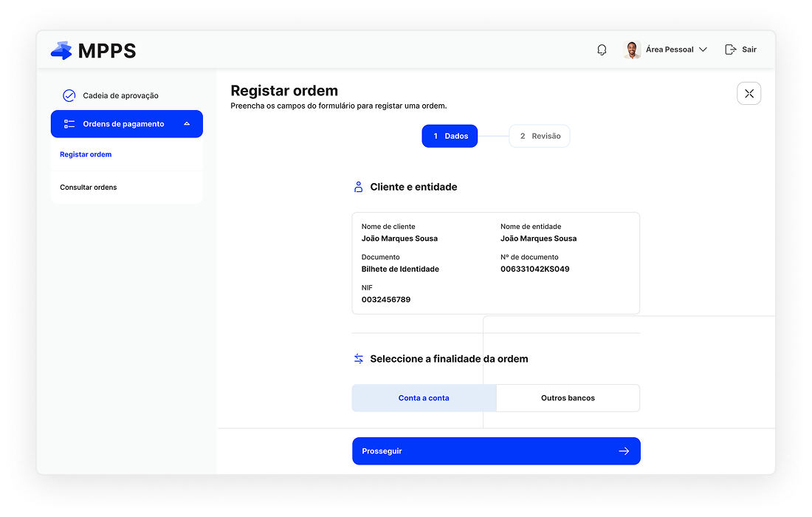Click the Sair text link
Viewport: 812px width, 517px height.
749,49
